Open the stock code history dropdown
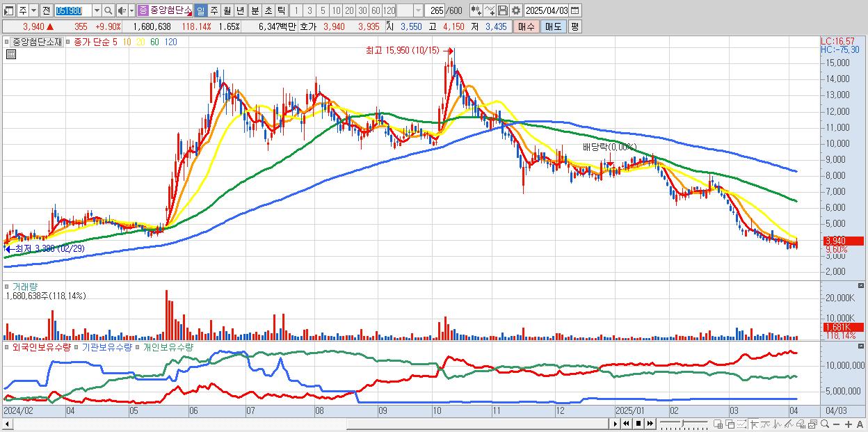 point(97,10)
